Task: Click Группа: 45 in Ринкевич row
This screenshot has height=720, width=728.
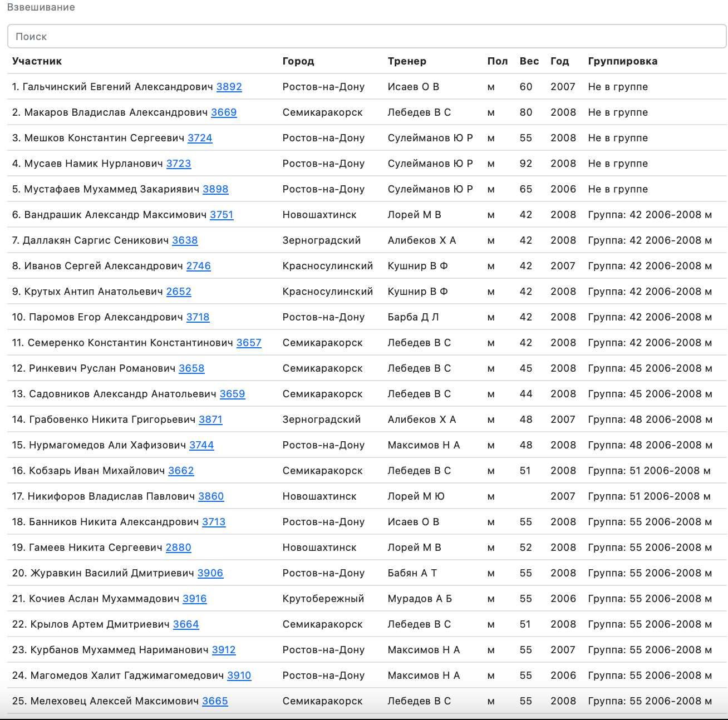Action: [650, 368]
